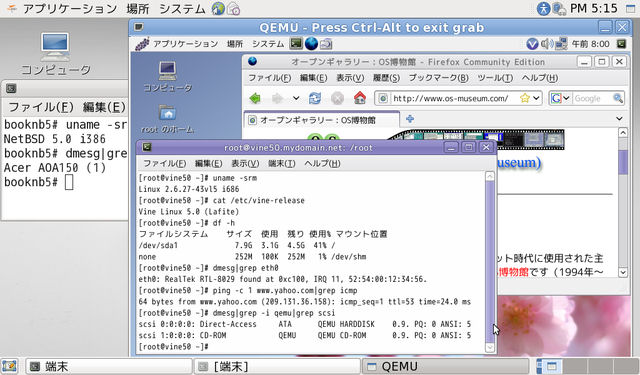Click the Vine update V icon in guest tray

(x=532, y=44)
